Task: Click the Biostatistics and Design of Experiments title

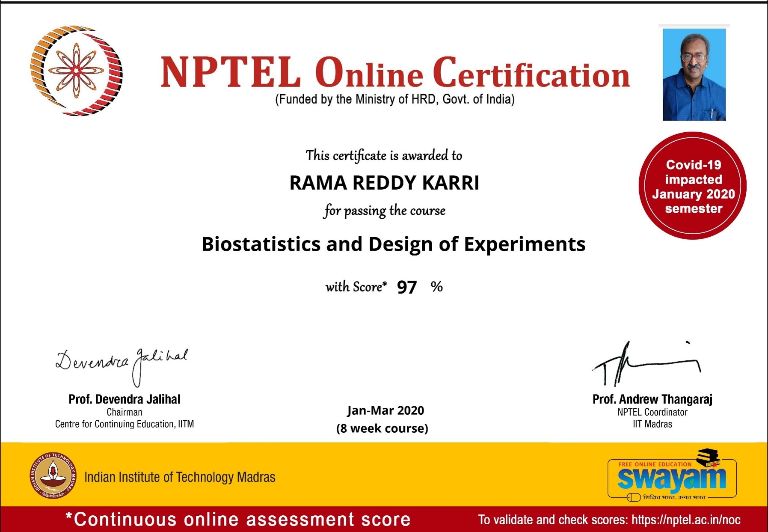Action: (x=393, y=244)
